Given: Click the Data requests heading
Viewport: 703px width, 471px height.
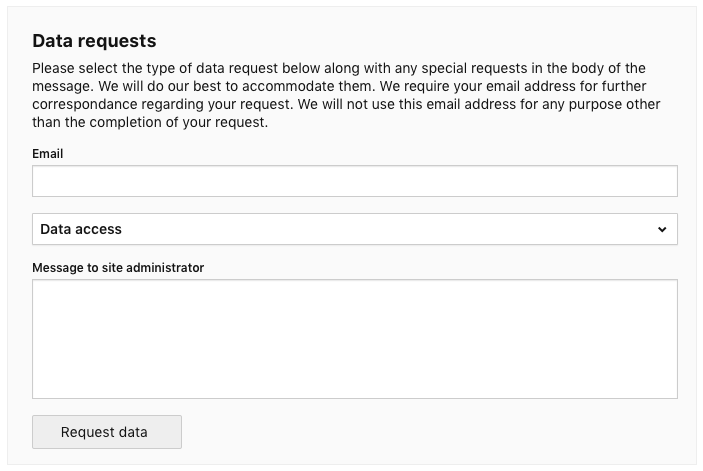Looking at the screenshot, I should [x=94, y=41].
